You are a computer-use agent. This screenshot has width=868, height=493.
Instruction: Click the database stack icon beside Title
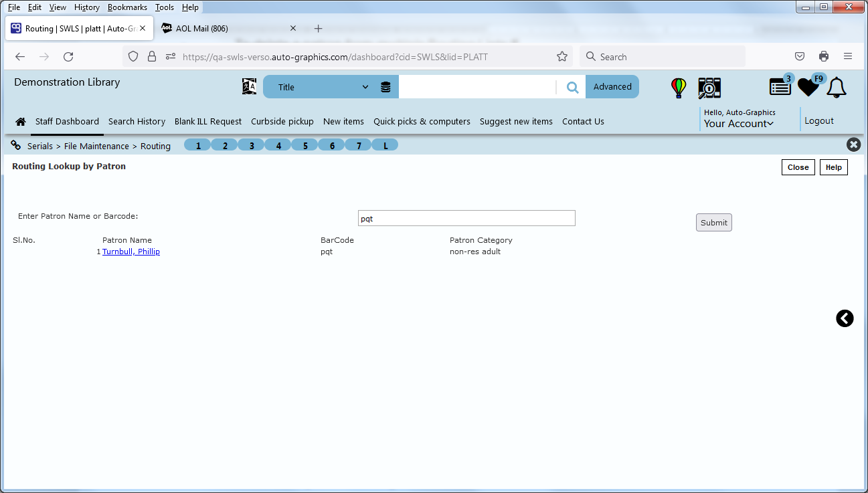coord(385,87)
